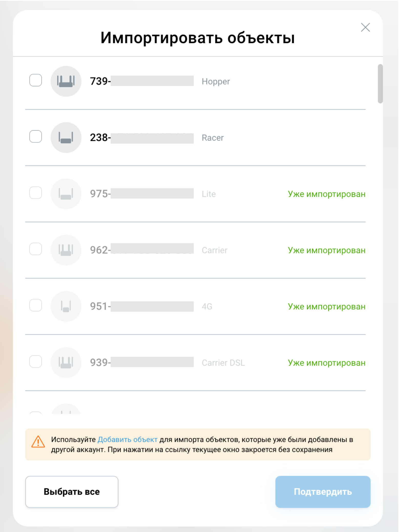Toggle the 951 4G device checkbox
The height and width of the screenshot is (532, 399).
click(x=36, y=305)
